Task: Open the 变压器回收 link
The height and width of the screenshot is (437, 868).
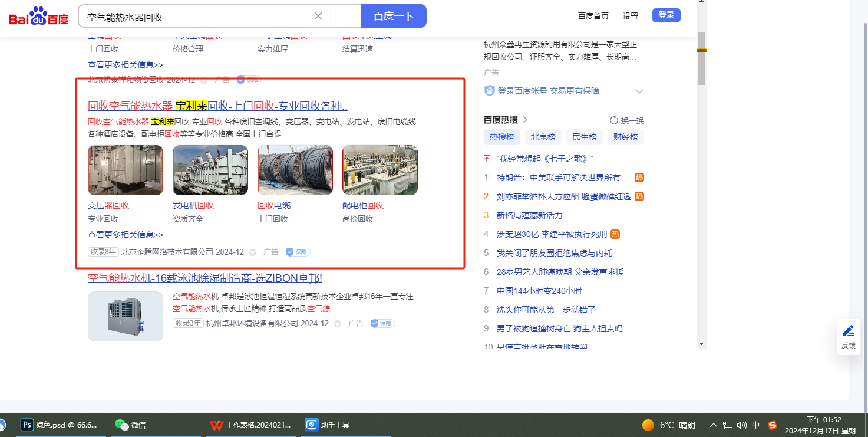Action: point(108,205)
